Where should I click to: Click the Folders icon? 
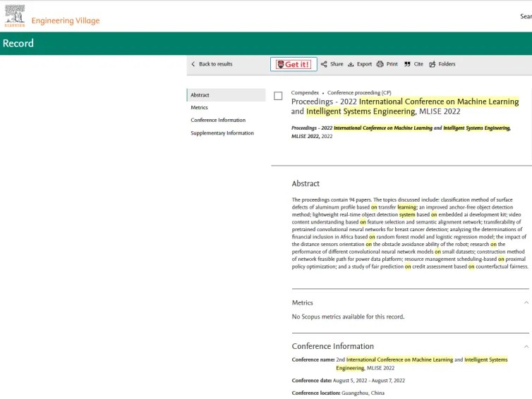point(433,64)
